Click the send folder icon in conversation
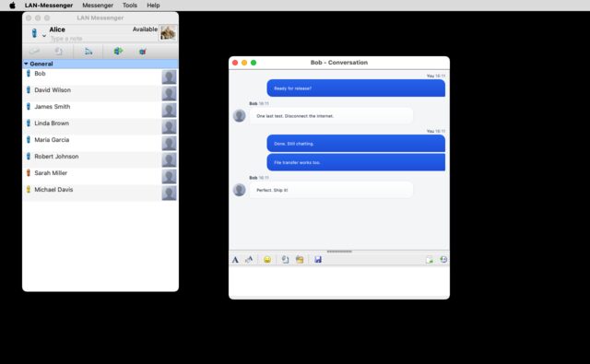This screenshot has width=590, height=364. (x=300, y=260)
